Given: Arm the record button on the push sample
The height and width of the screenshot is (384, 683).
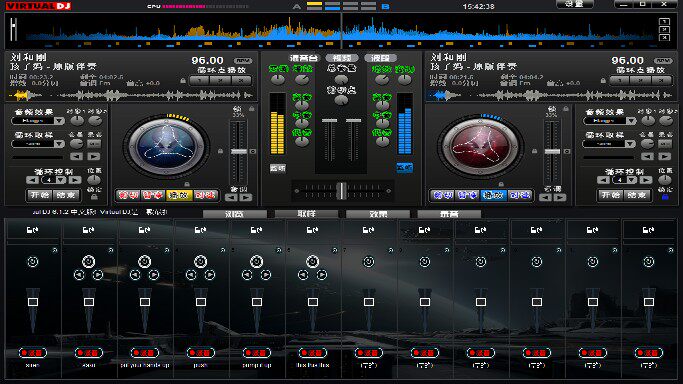Looking at the screenshot, I should (200, 352).
